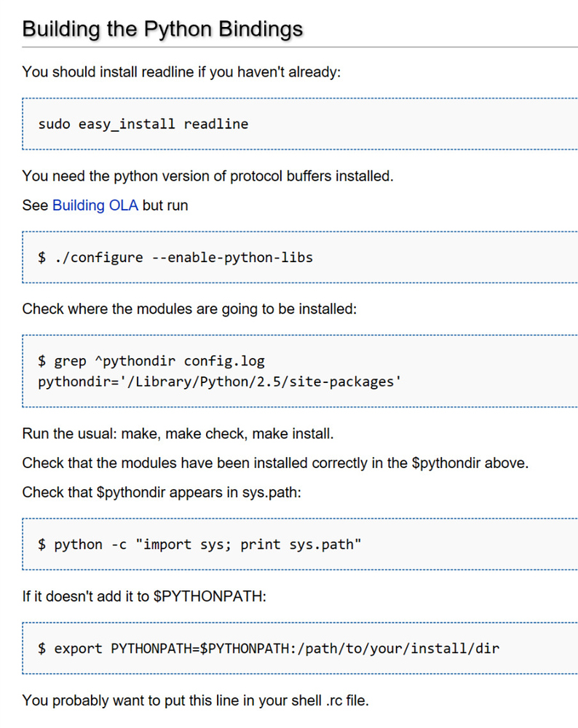578x728 pixels.
Task: Click the 'export PYTHONPATH' command line
Action: tap(269, 648)
